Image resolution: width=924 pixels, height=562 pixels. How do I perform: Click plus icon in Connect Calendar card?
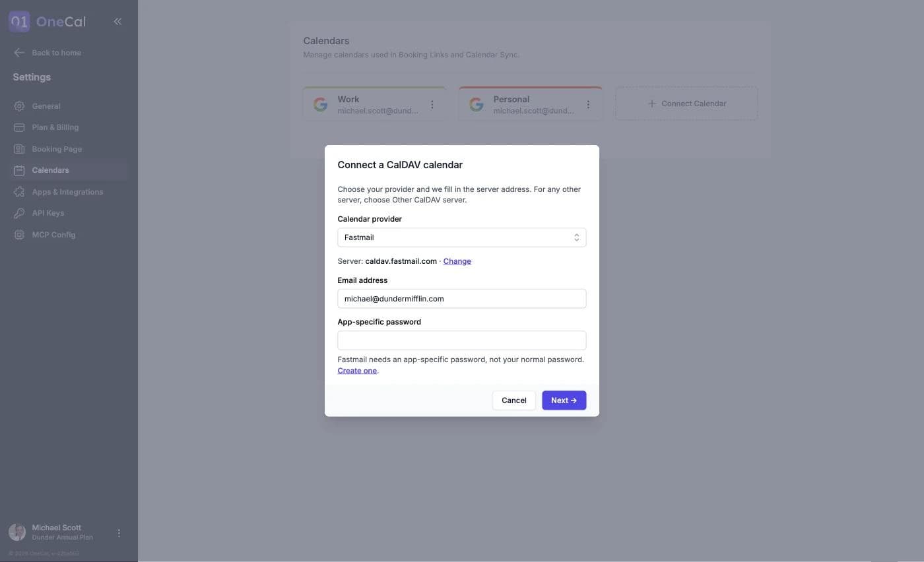point(652,104)
